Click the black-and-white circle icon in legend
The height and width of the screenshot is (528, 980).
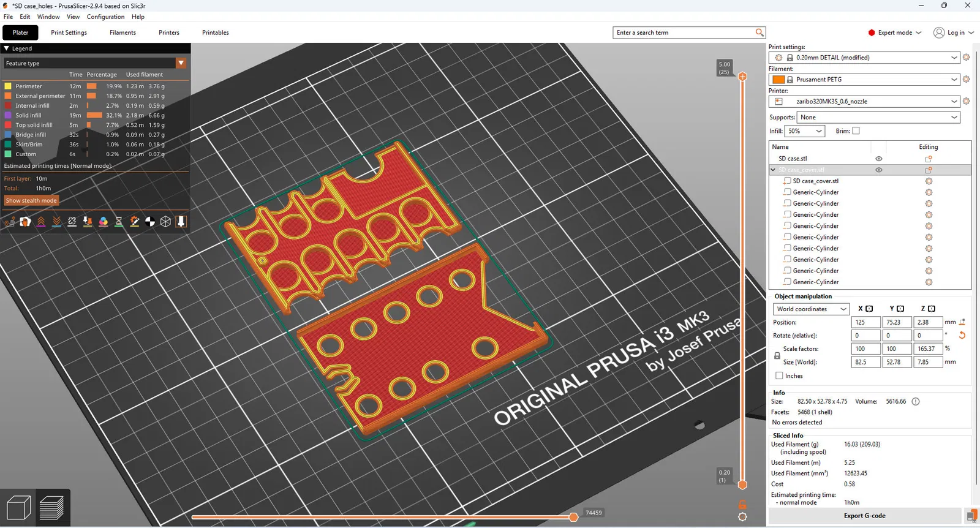click(150, 222)
